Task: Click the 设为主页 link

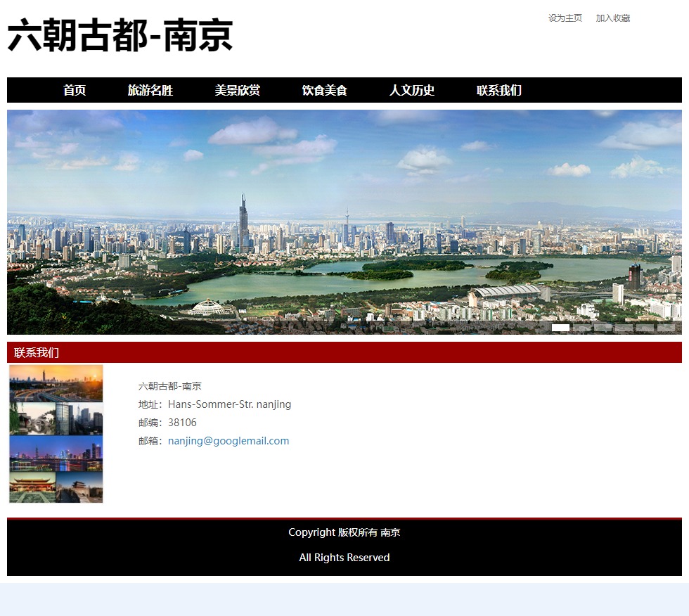Action: click(565, 18)
